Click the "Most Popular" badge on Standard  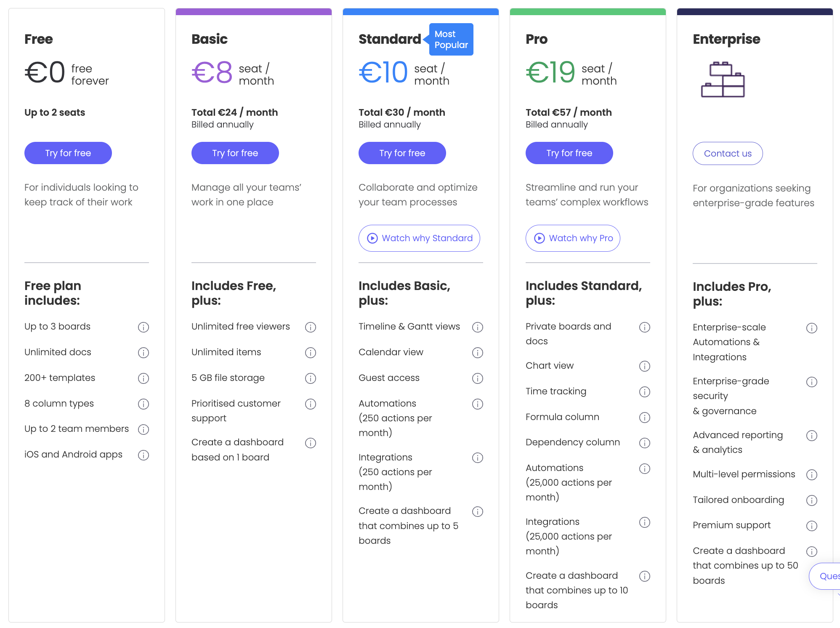click(x=451, y=39)
